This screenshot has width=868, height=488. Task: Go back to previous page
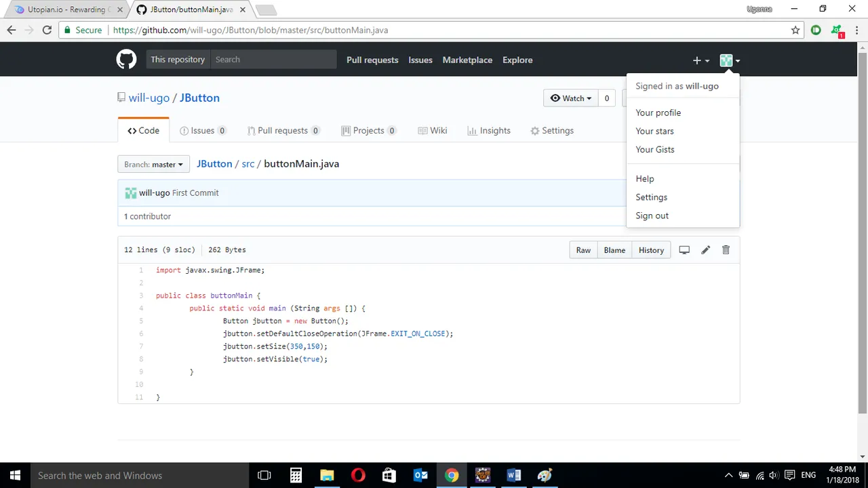[x=12, y=30]
